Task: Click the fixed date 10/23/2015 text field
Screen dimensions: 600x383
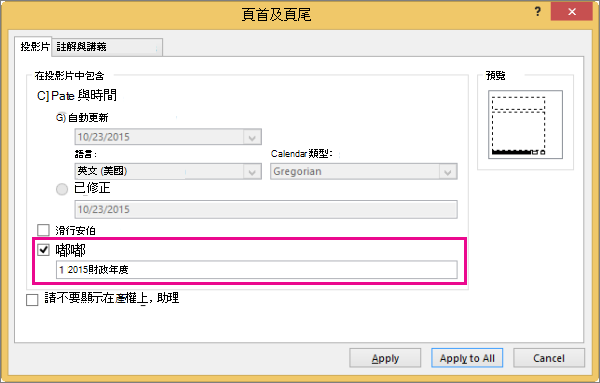Action: tap(266, 209)
